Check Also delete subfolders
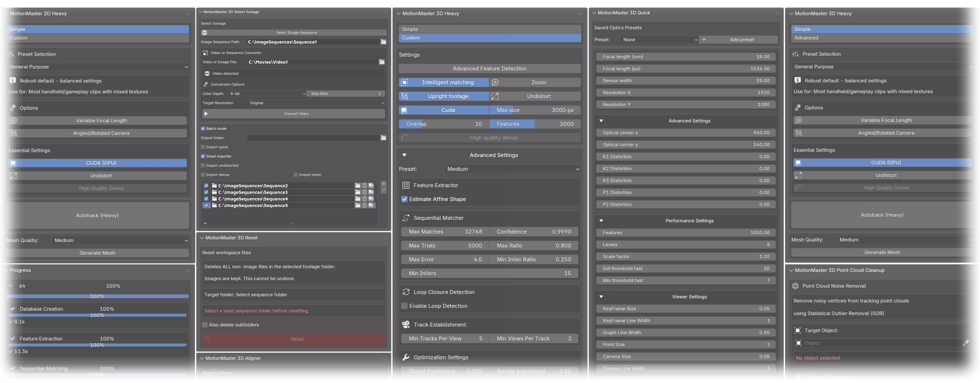This screenshot has width=980, height=383. click(205, 325)
